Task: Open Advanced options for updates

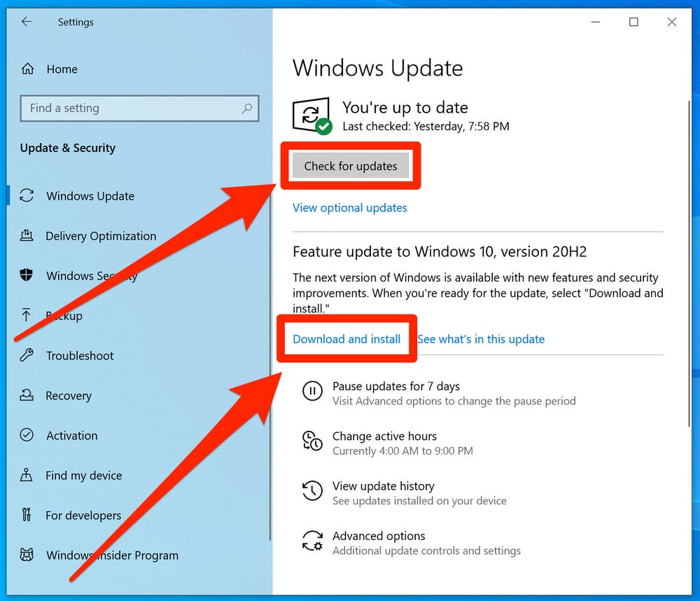Action: (x=379, y=536)
